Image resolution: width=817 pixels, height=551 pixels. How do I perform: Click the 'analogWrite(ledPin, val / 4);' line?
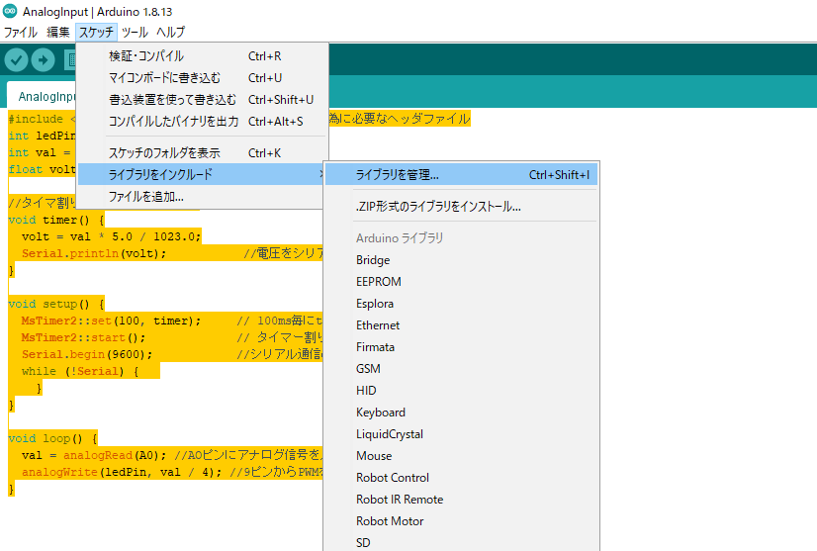(x=121, y=472)
